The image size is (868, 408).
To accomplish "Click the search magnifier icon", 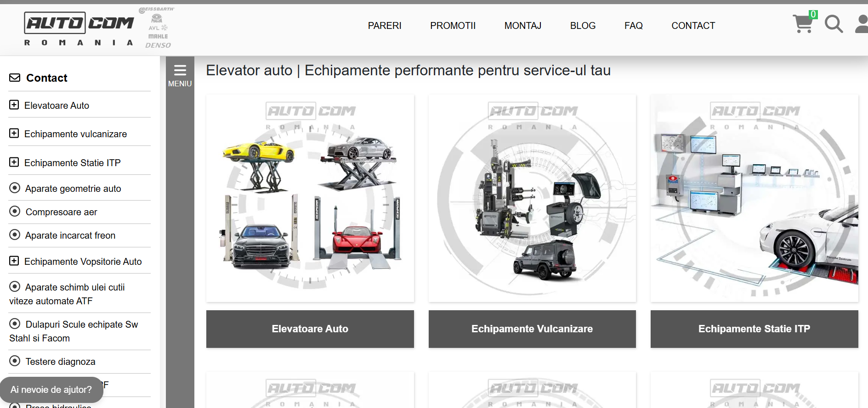I will [834, 24].
